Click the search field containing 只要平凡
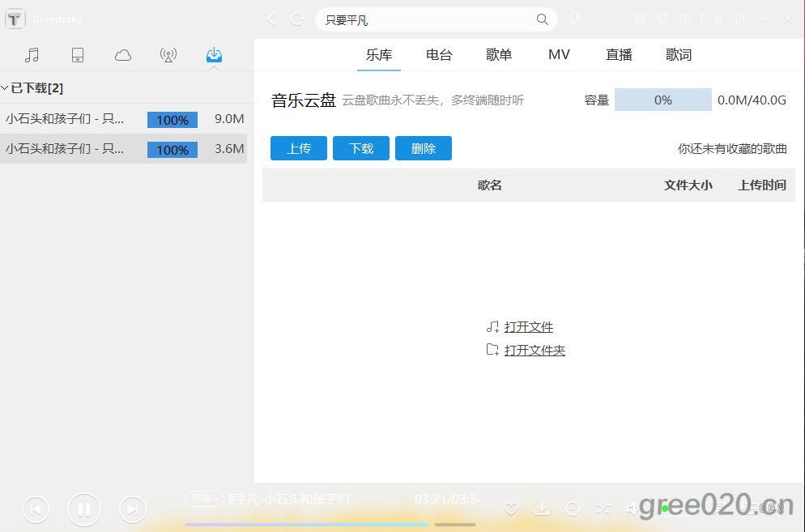This screenshot has width=805, height=532. pyautogui.click(x=421, y=19)
